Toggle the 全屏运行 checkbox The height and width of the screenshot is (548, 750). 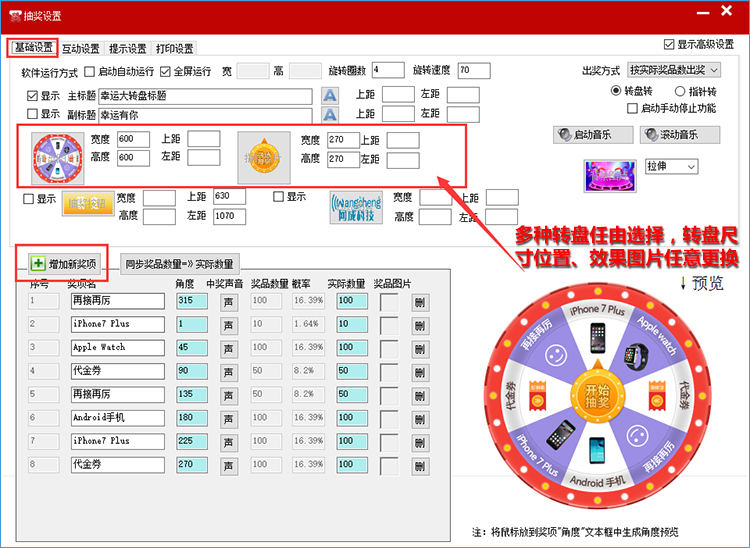pos(166,72)
